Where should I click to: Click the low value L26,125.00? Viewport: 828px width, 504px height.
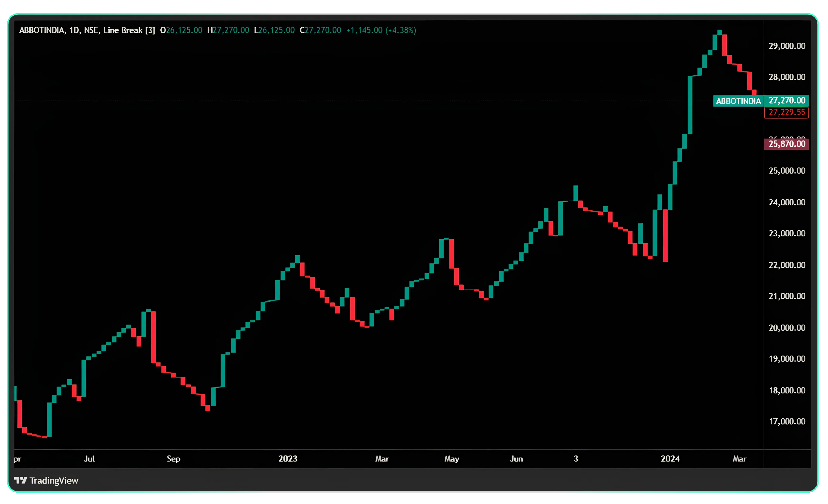coord(274,30)
